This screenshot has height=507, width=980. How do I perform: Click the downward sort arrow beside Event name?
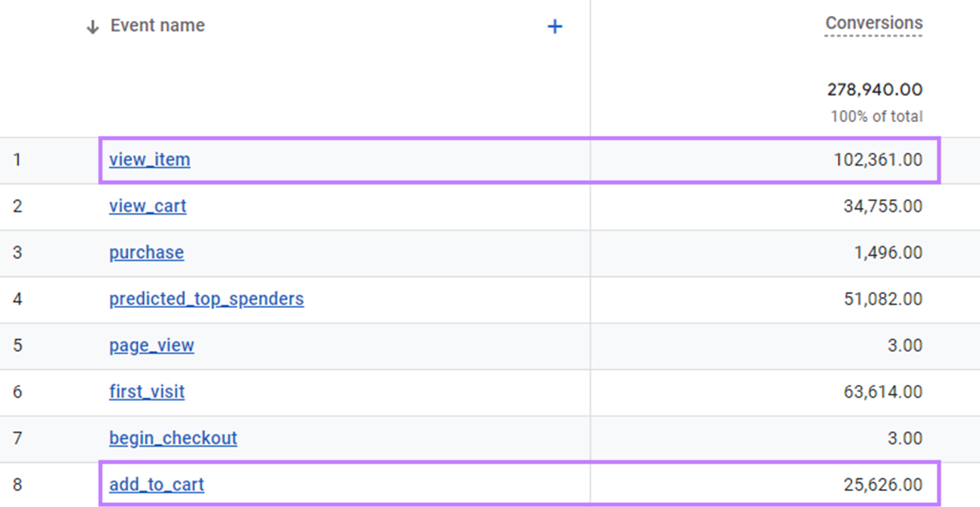point(92,25)
